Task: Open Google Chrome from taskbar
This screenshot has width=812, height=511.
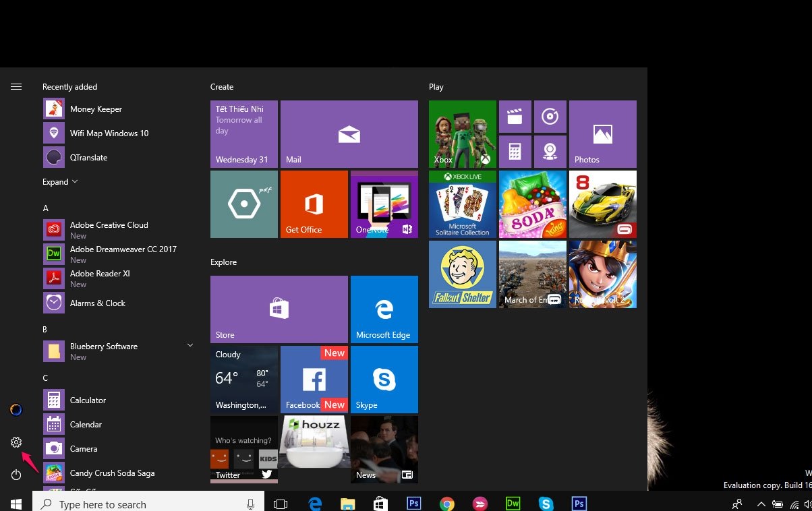Action: [446, 504]
